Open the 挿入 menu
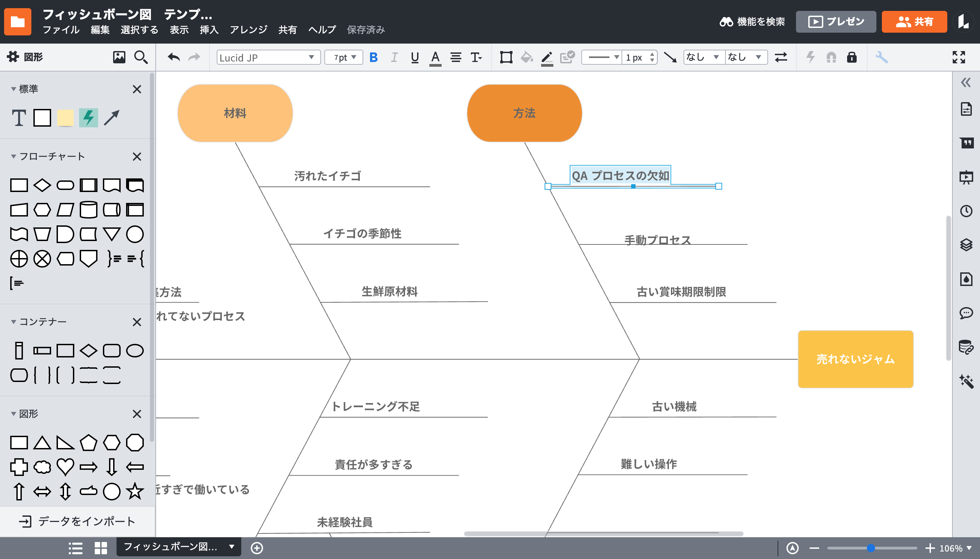The width and height of the screenshot is (980, 559). [x=209, y=30]
